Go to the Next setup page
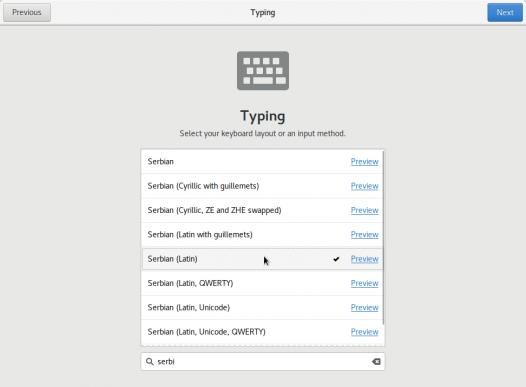 point(505,12)
